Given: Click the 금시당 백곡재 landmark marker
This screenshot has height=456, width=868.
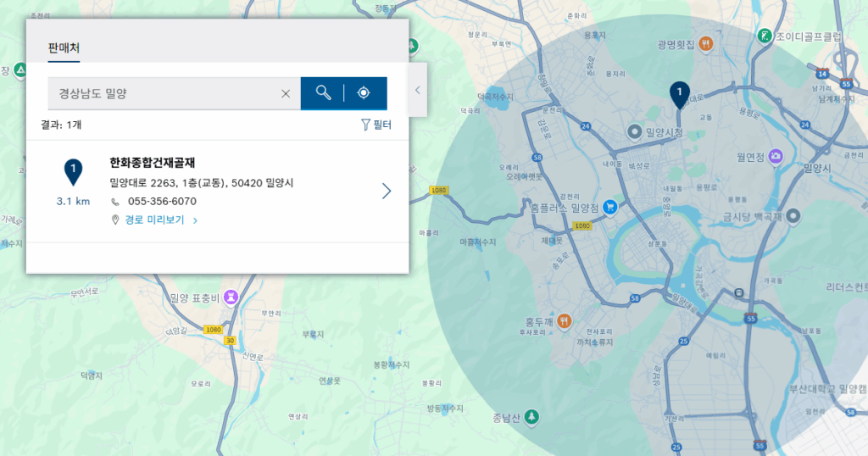Looking at the screenshot, I should 793,216.
